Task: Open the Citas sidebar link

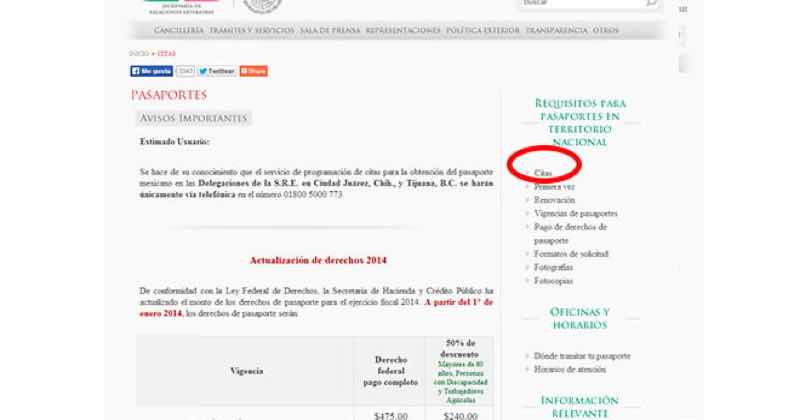Action: coord(543,174)
